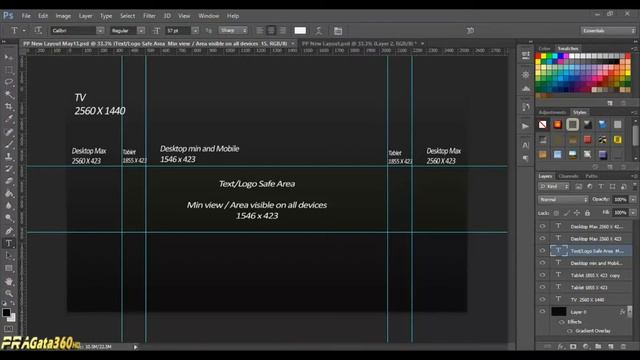
Task: Select the Brush tool
Action: pos(9,144)
